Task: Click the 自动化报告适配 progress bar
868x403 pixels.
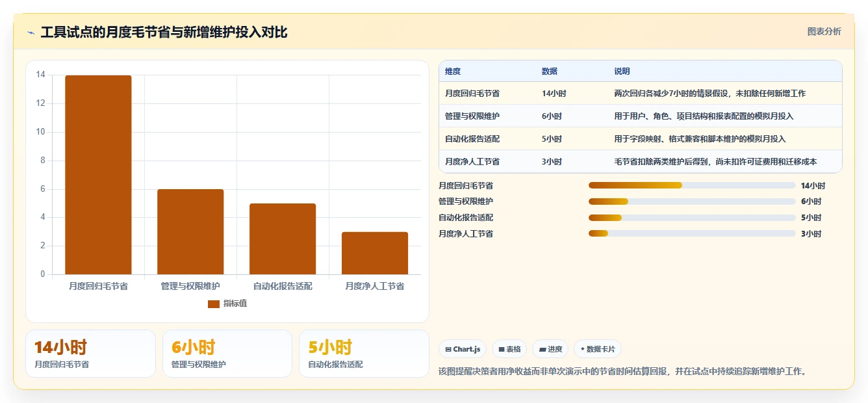Action: click(x=692, y=218)
